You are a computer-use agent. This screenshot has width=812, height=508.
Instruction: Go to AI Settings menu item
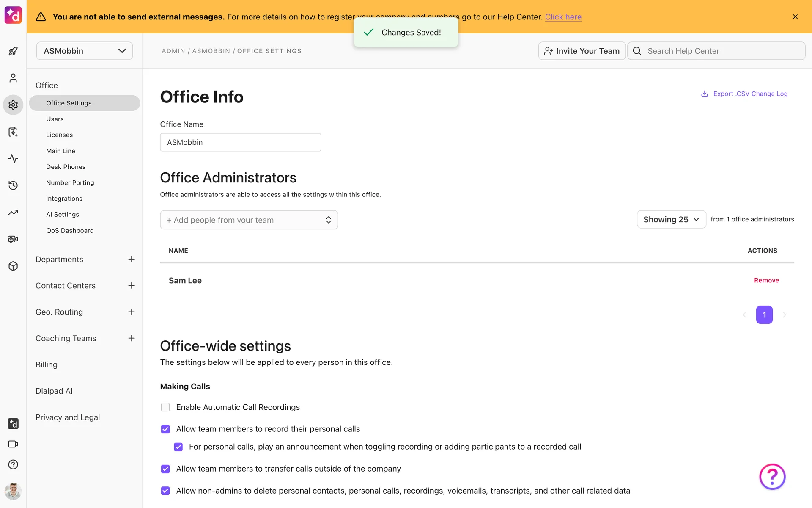coord(63,215)
